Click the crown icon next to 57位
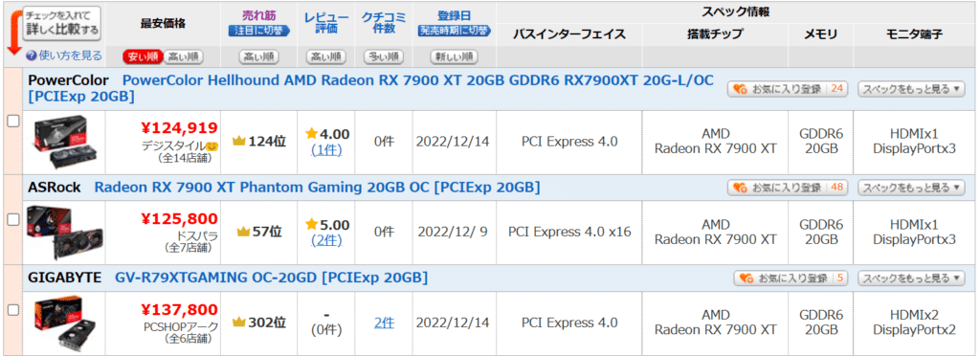980x356 pixels. (244, 233)
